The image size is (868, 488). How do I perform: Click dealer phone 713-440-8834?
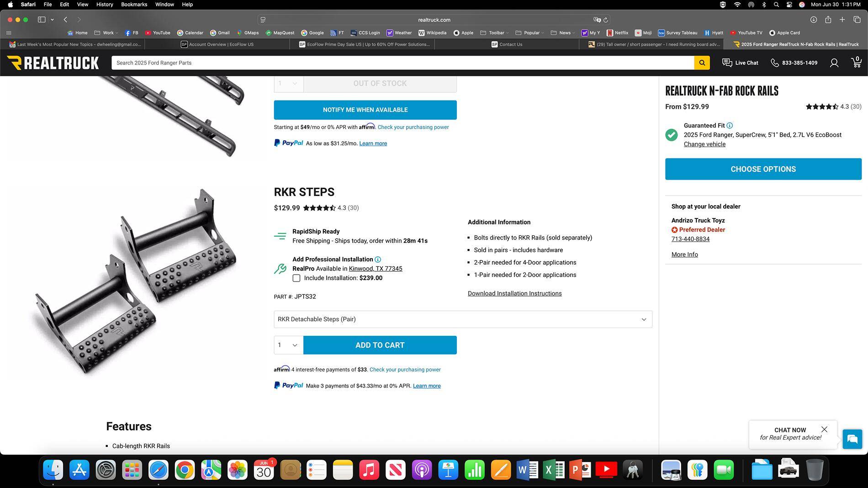[690, 239]
